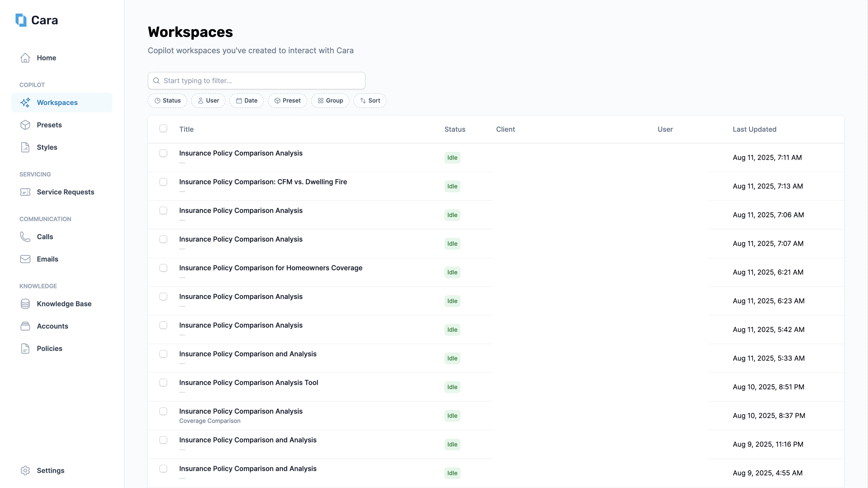Click the Status column header
Screen dimensions: 868x488
tap(455, 129)
